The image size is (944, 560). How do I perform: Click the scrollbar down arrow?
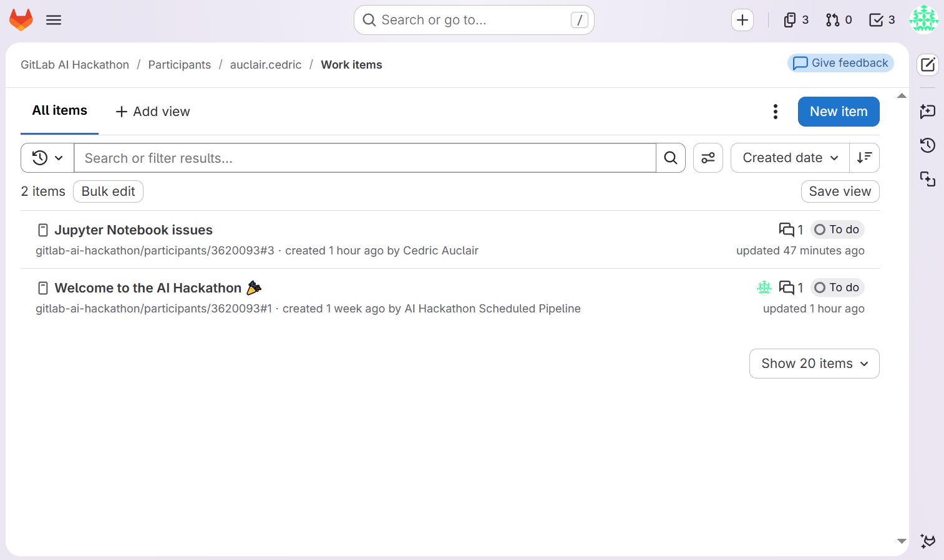click(902, 541)
